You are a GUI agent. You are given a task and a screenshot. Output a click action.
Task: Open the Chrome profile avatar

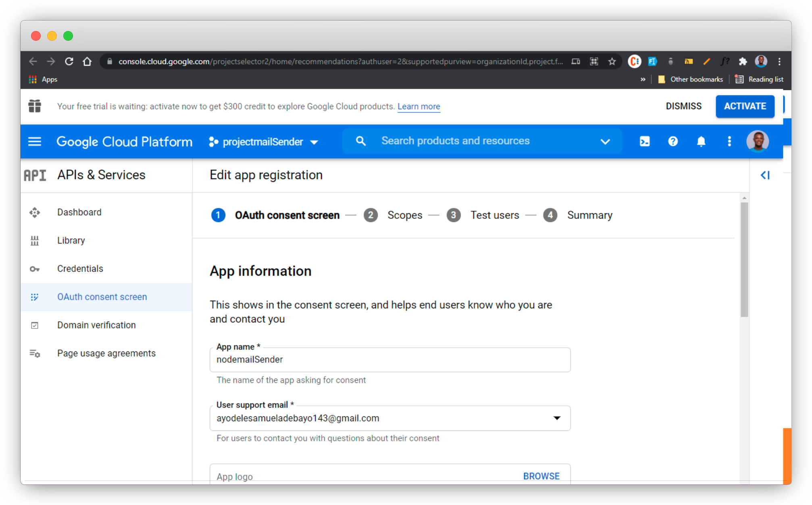761,61
